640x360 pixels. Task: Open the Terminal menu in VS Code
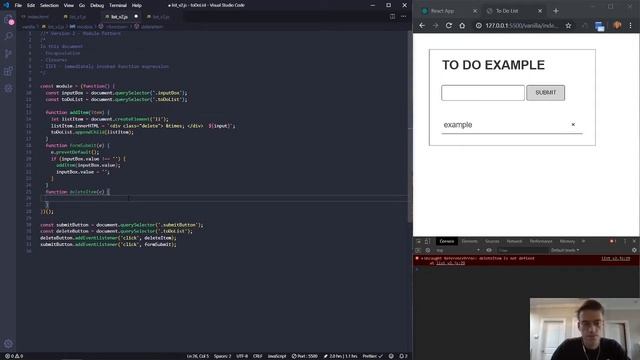point(118,5)
